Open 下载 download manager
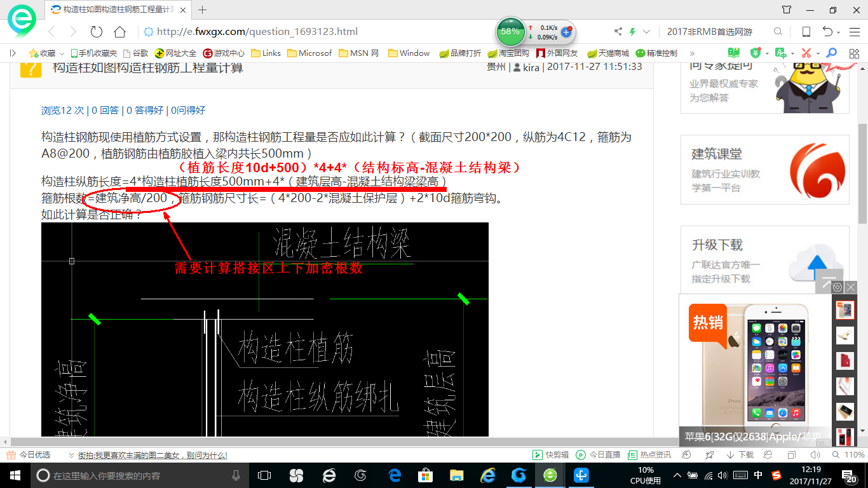868x488 pixels. pos(739,455)
